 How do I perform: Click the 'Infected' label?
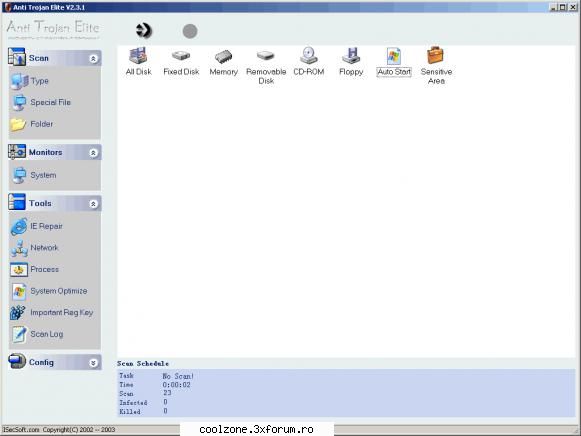[x=133, y=403]
